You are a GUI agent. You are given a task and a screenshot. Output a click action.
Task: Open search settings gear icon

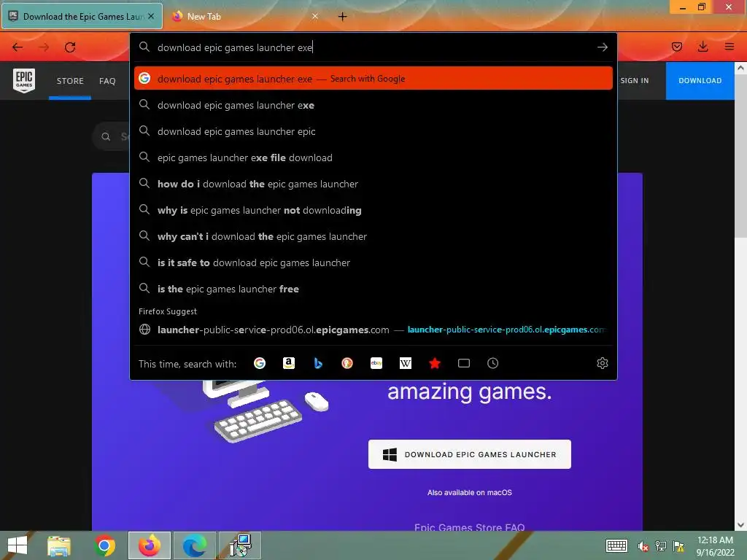click(602, 363)
